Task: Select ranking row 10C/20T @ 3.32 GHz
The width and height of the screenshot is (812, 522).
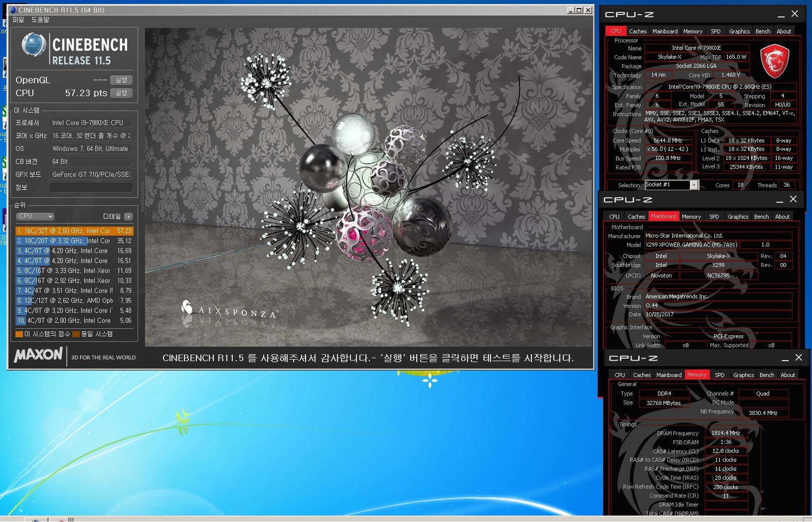Action: tap(74, 241)
